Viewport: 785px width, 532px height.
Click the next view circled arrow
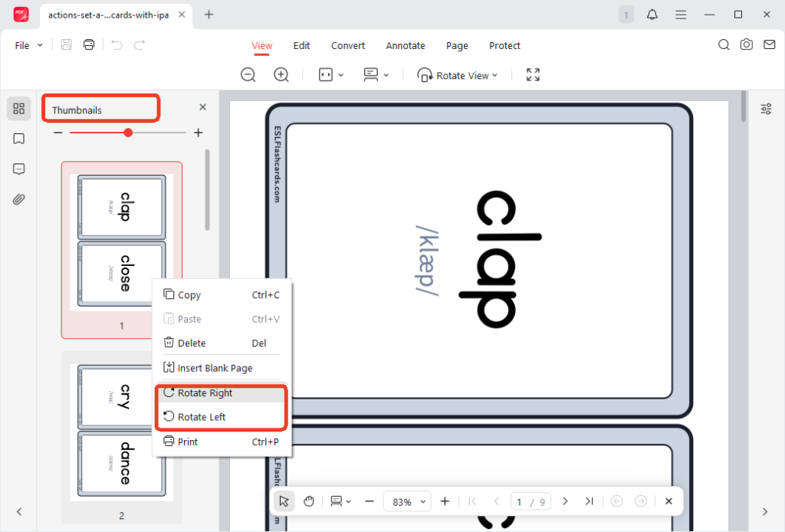641,501
